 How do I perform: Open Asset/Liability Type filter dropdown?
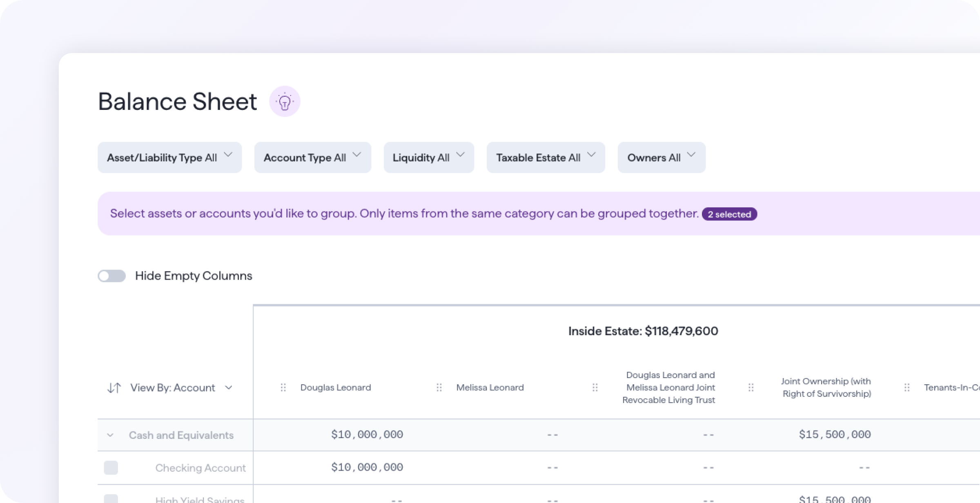tap(169, 158)
